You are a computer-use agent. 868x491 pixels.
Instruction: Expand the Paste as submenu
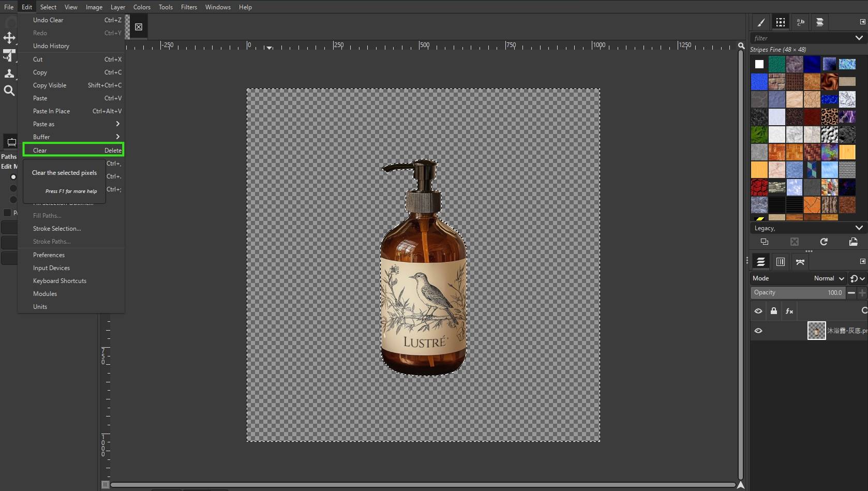coord(71,124)
